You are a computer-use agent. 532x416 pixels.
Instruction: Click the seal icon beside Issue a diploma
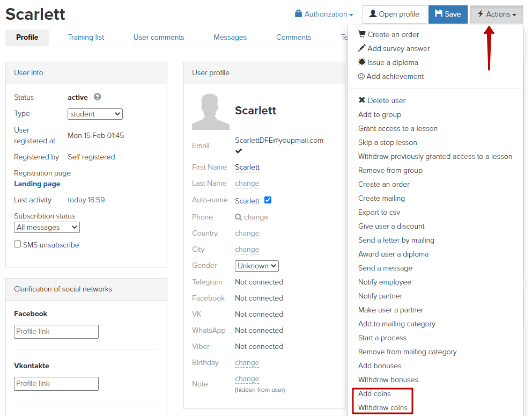tap(361, 62)
